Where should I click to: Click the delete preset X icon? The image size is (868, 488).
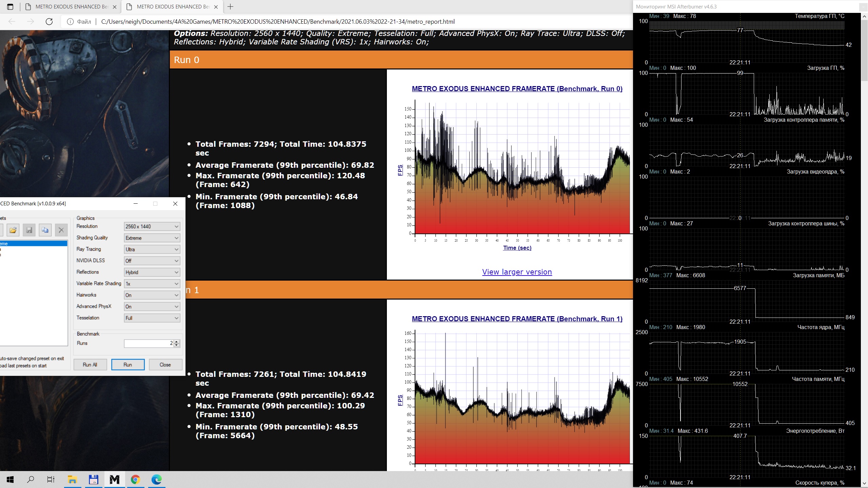(61, 230)
